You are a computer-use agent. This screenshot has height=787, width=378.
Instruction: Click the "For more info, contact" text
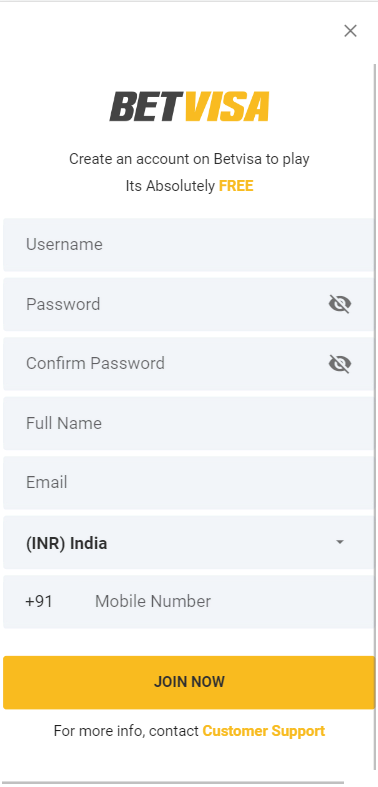(x=127, y=731)
